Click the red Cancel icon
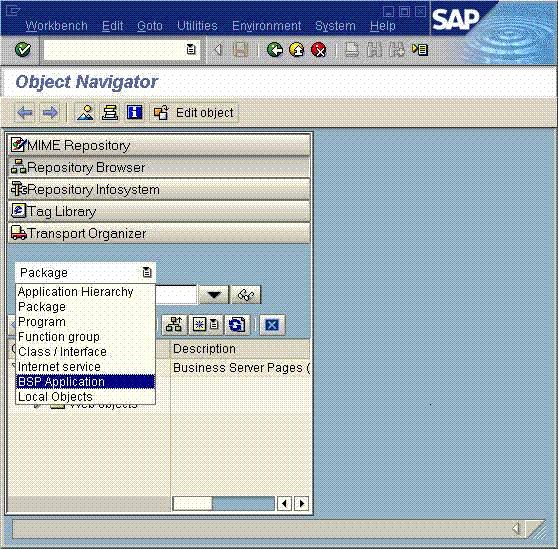Viewport: 558px width, 549px height. coord(319,50)
